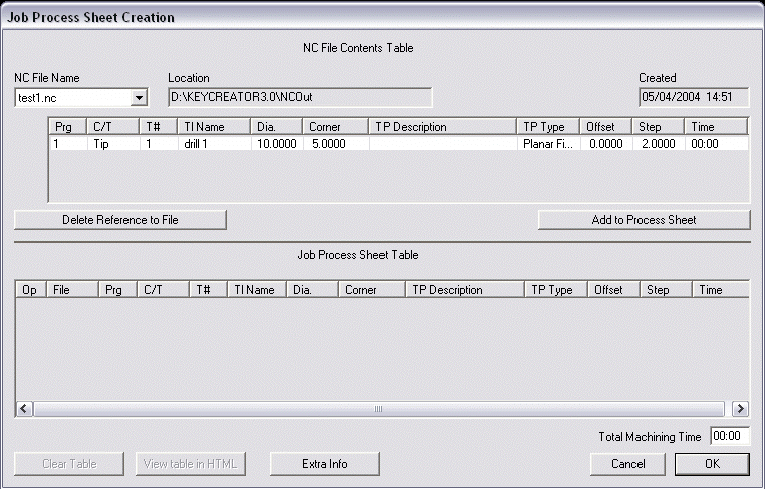
Task: Click Delete Reference to File button
Action: tap(121, 220)
